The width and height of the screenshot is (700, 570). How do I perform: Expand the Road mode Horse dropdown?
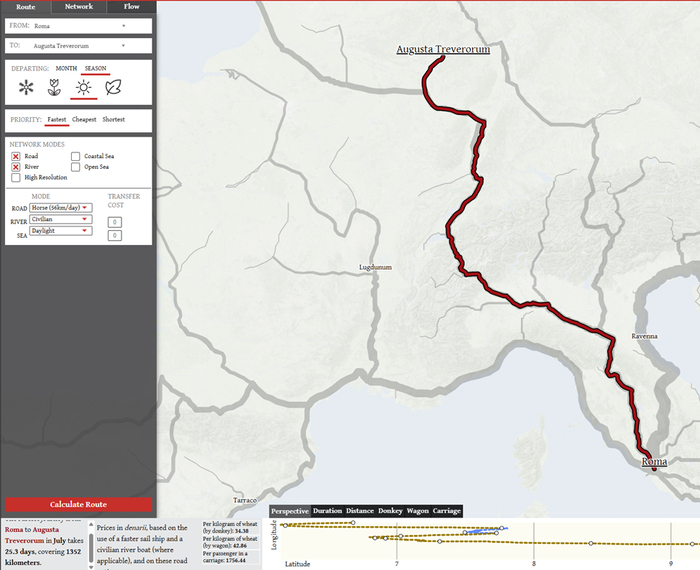60,208
